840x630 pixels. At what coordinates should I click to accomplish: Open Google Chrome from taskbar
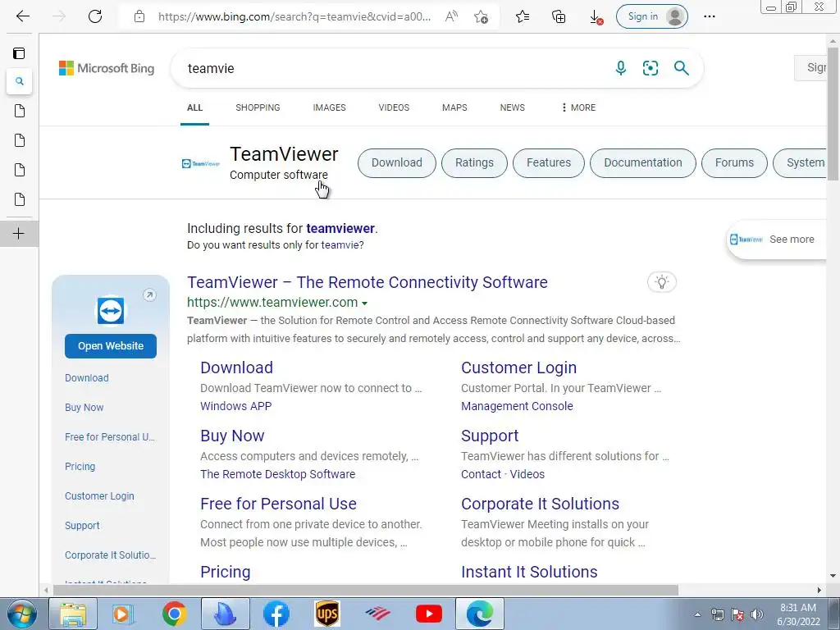pyautogui.click(x=174, y=614)
